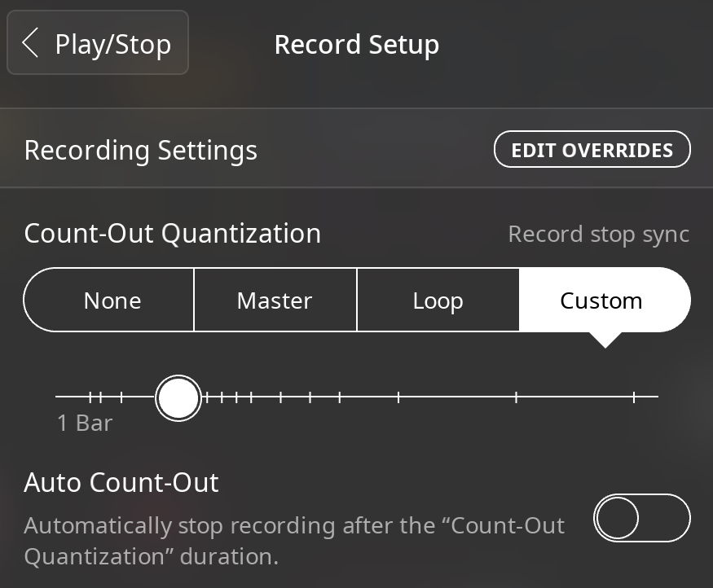Click the Count-Out Quantization heading
This screenshot has width=713, height=588.
point(172,234)
